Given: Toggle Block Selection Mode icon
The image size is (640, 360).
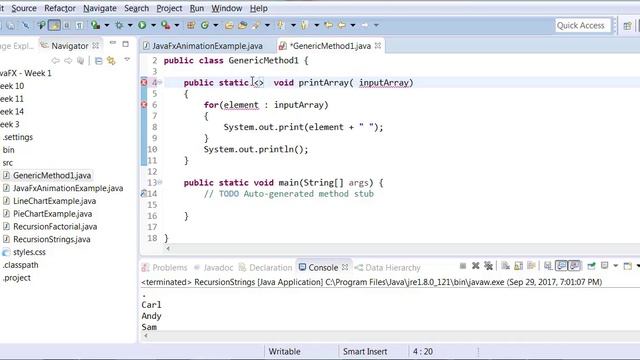Looking at the screenshot, I should (x=67, y=25).
